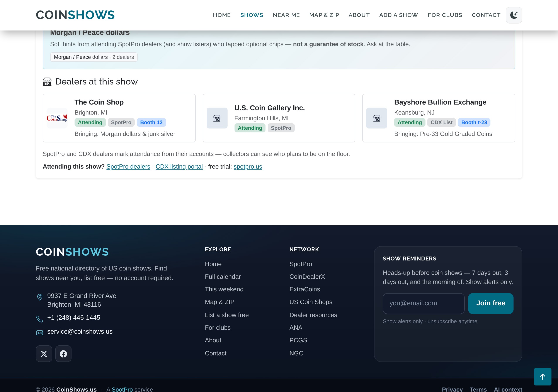Click the CoinShows header logo
The height and width of the screenshot is (392, 558).
coord(75,15)
